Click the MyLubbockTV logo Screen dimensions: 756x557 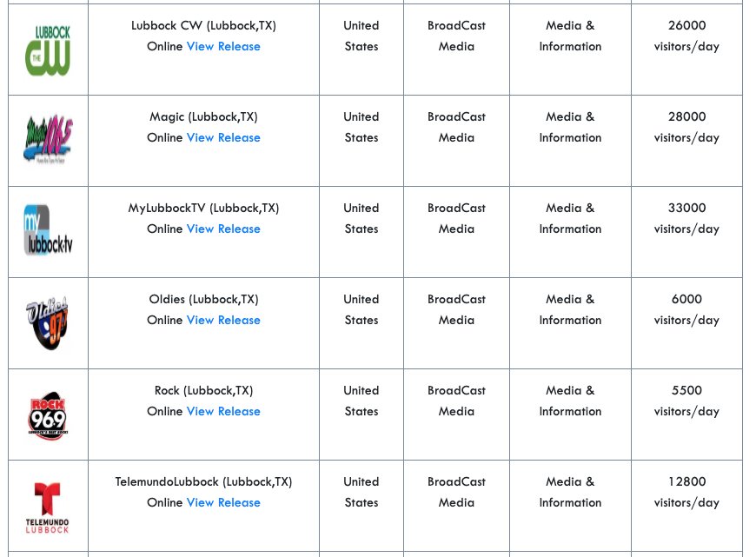(48, 231)
